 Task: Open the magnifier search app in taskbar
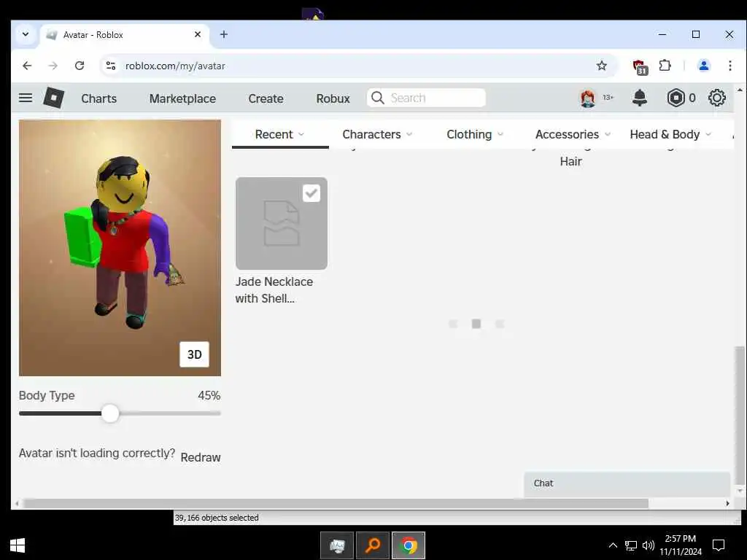pyautogui.click(x=373, y=545)
